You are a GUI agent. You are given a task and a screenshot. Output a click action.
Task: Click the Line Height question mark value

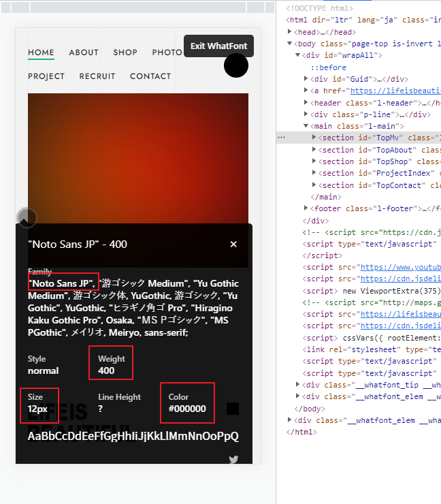pos(100,409)
